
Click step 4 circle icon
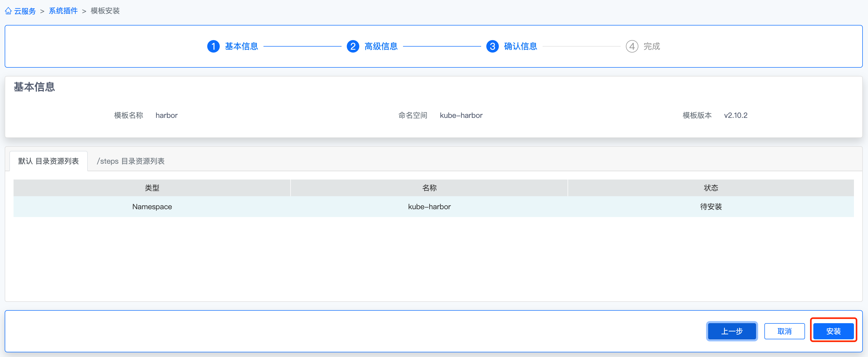632,46
